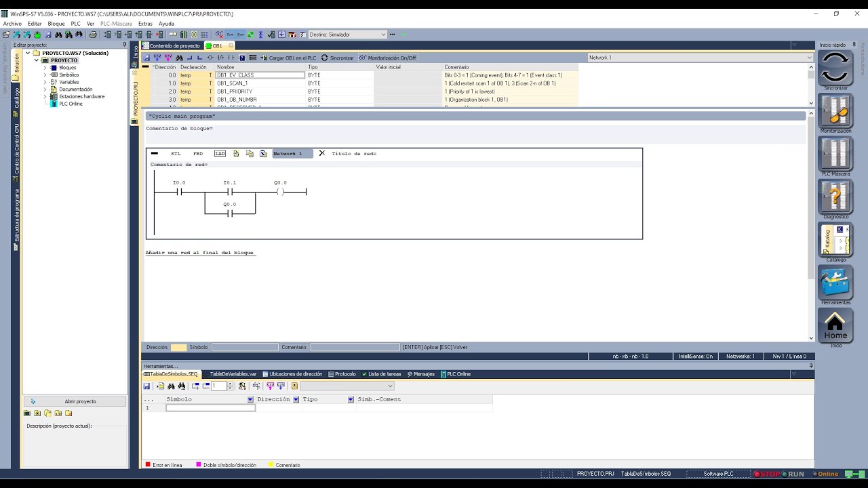
Task: Switch network view to STL
Action: coord(176,154)
